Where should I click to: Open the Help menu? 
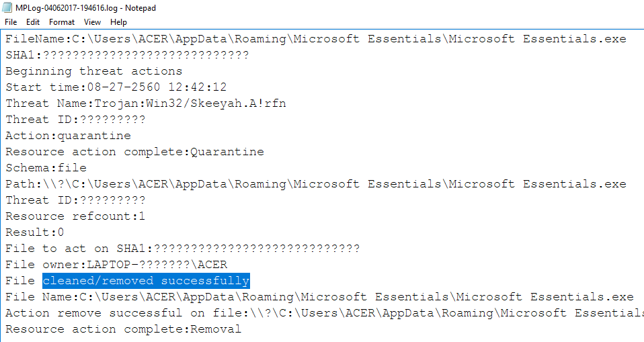pyautogui.click(x=118, y=22)
